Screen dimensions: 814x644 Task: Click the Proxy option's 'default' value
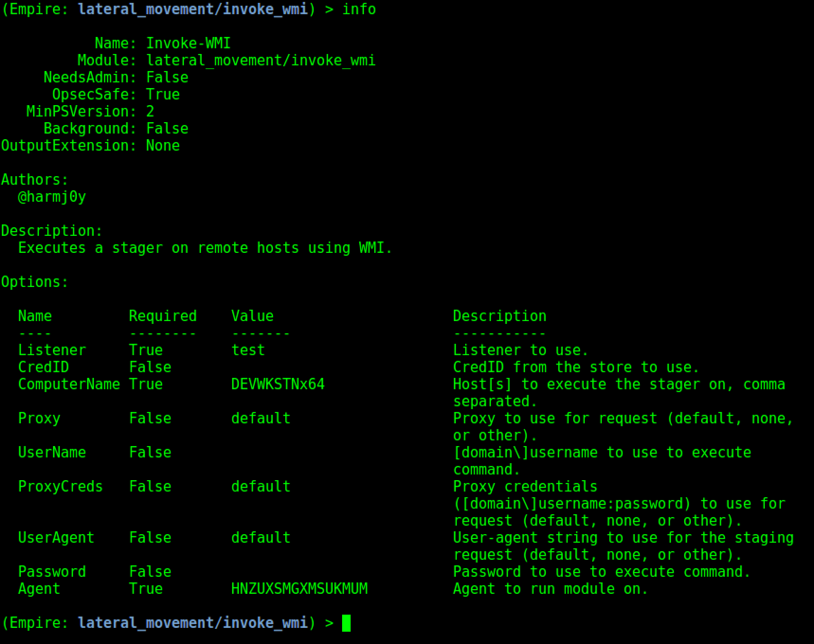coord(261,418)
